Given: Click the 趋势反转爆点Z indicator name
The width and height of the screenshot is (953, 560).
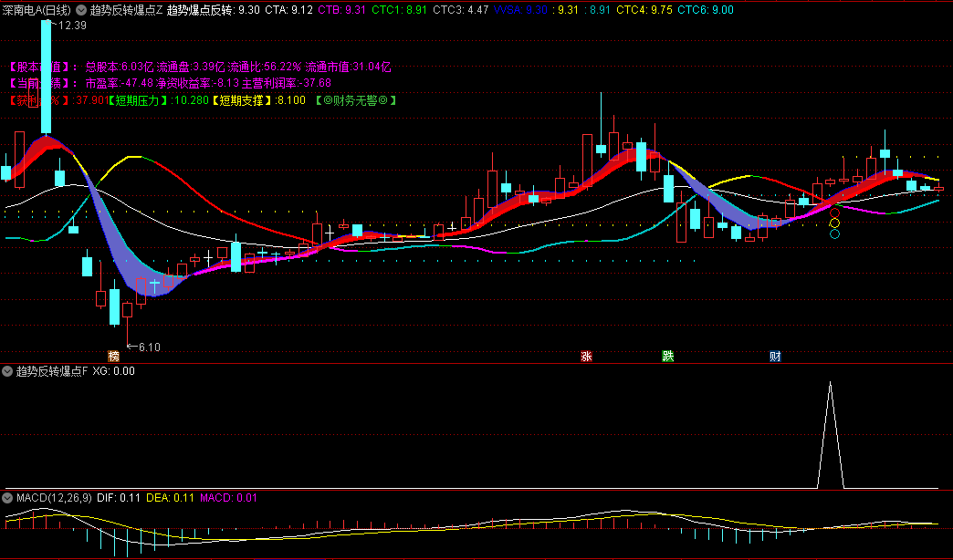Looking at the screenshot, I should pyautogui.click(x=126, y=10).
